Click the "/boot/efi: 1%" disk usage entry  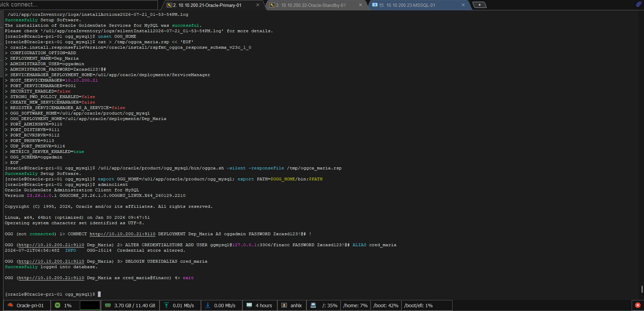[x=418, y=306]
